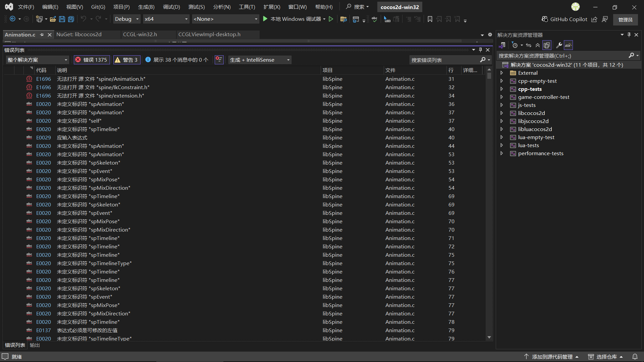
Task: Open the Debug configuration dropdown
Action: (127, 19)
